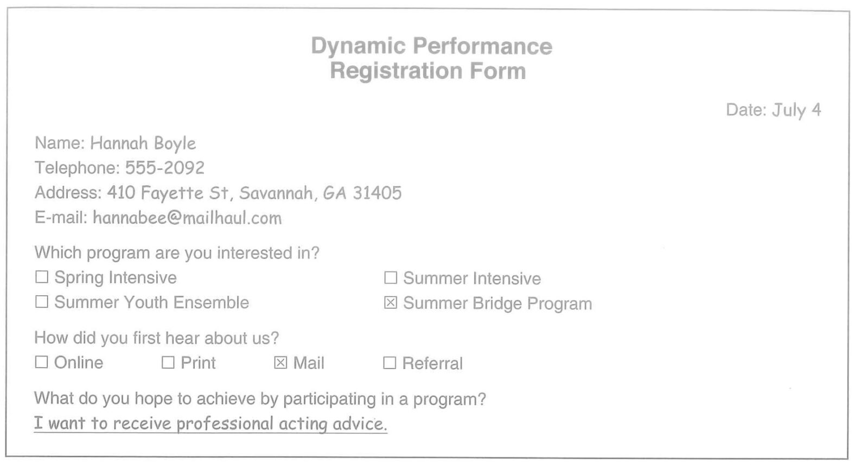This screenshot has height=469, width=868.
Task: Click the Summer Bridge Program label
Action: pyautogui.click(x=497, y=304)
